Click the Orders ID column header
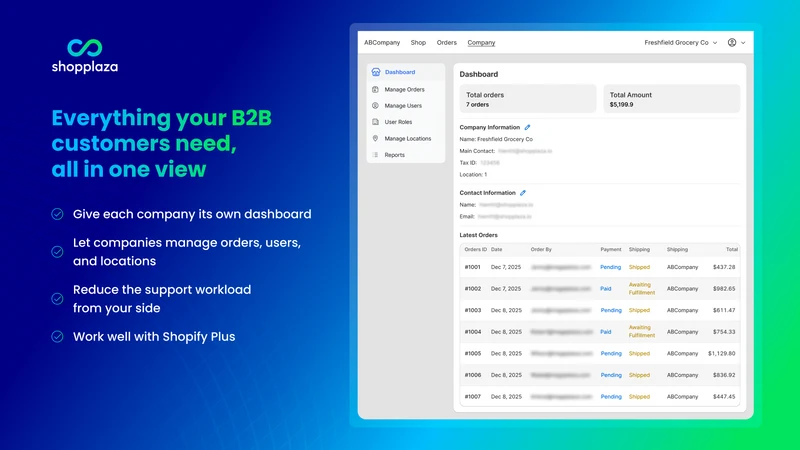The width and height of the screenshot is (800, 450). (476, 249)
